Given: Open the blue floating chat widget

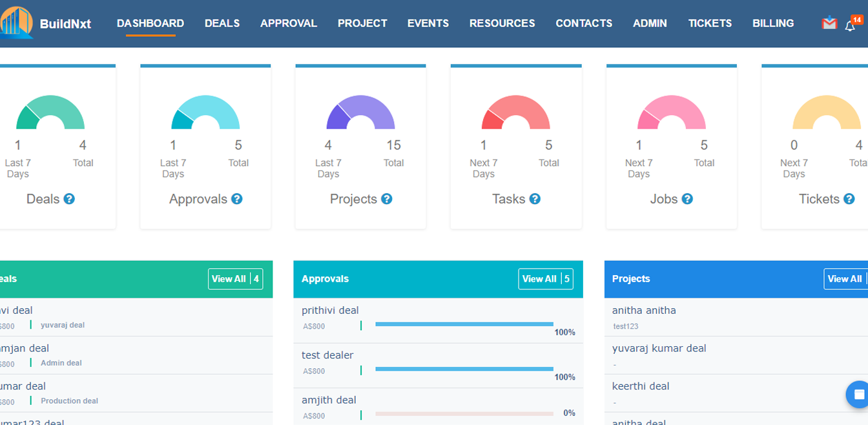Looking at the screenshot, I should (858, 394).
